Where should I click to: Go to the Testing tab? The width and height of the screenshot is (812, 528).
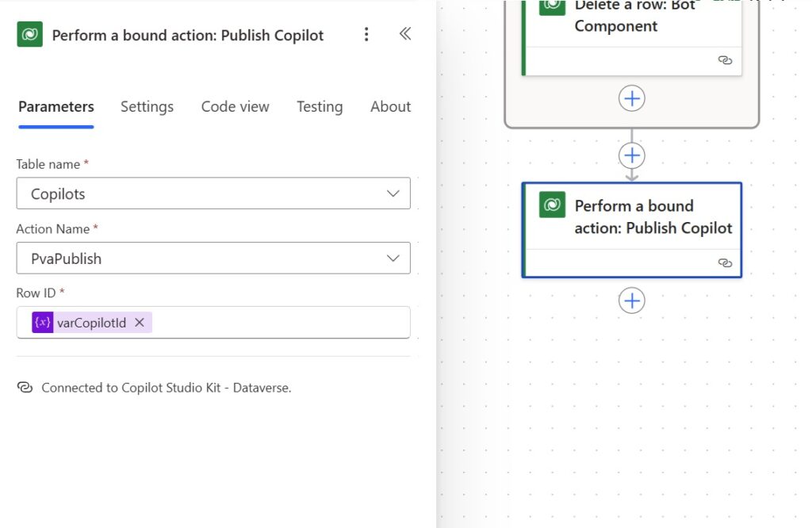(320, 107)
